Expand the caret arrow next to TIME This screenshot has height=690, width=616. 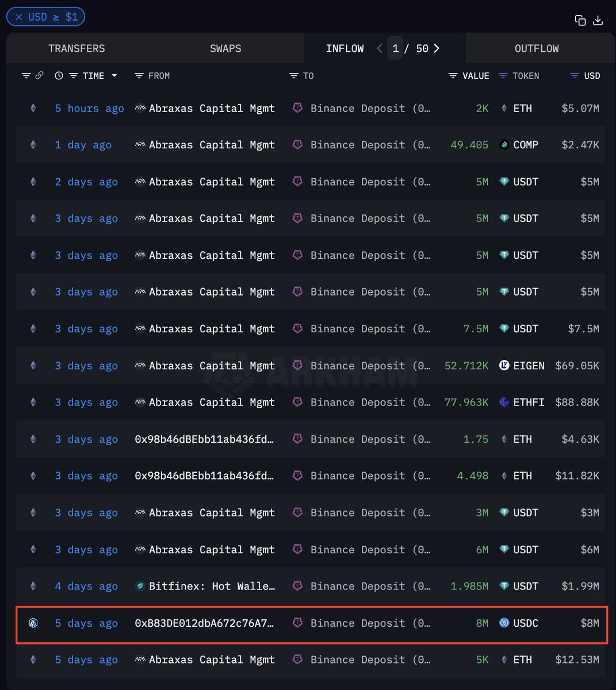114,76
